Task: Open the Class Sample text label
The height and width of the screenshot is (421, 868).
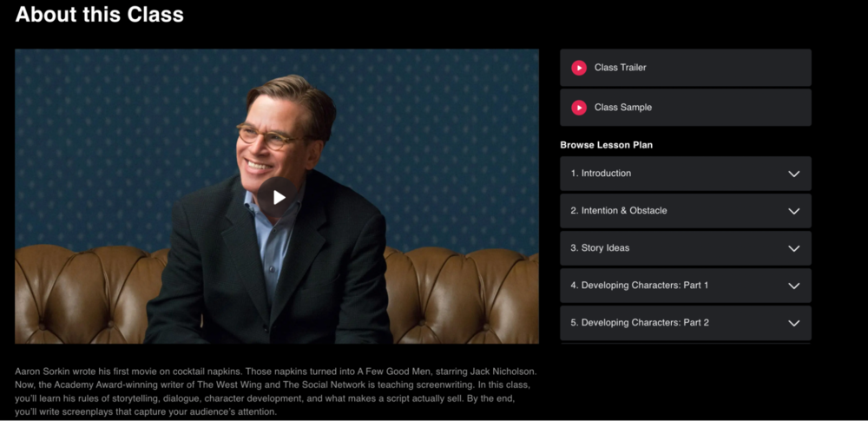Action: [622, 108]
